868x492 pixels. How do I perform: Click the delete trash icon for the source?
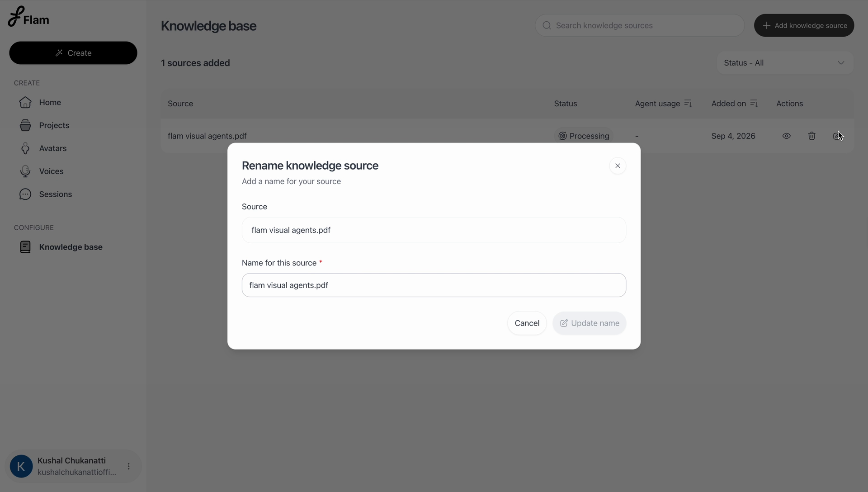811,136
